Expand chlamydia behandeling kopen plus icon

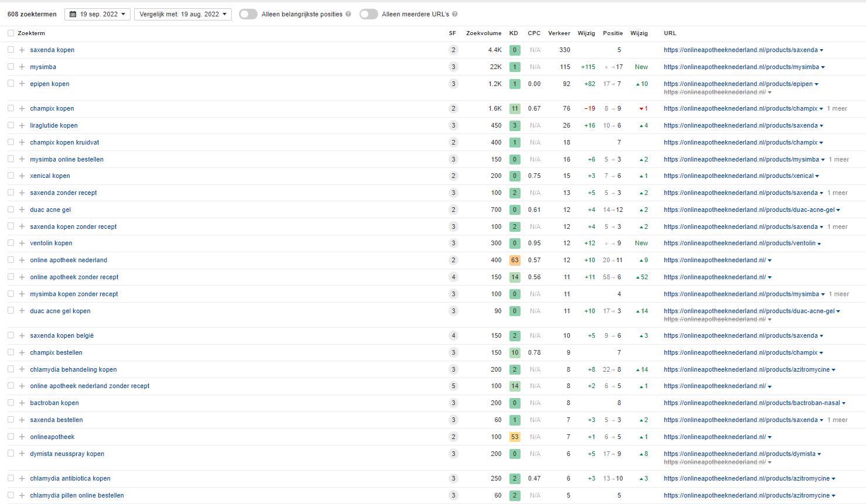pos(22,370)
